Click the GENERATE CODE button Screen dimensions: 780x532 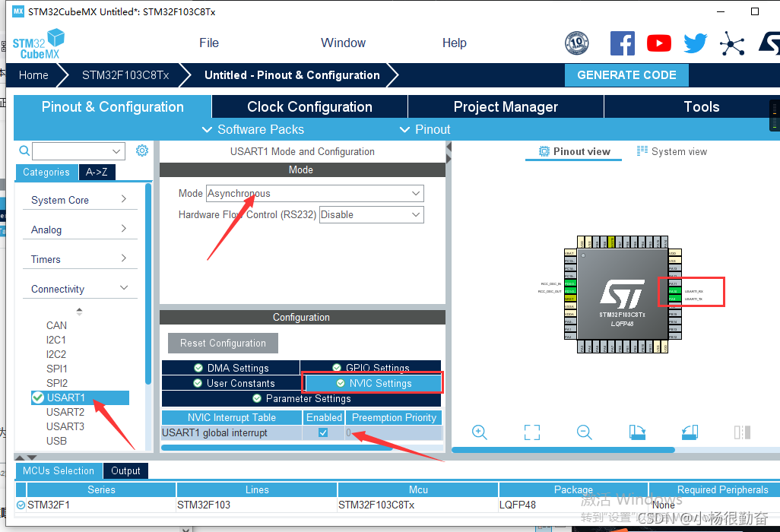point(626,75)
